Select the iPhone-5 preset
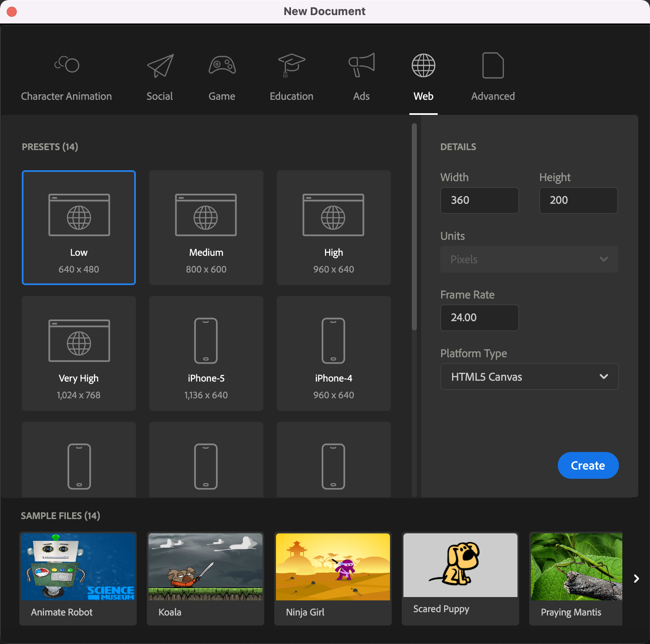Image resolution: width=650 pixels, height=644 pixels. click(206, 353)
